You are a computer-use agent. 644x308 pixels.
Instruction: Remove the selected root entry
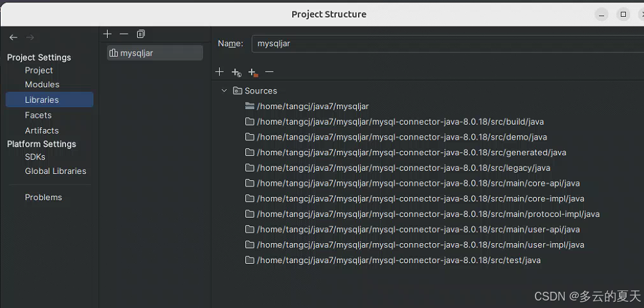click(x=270, y=72)
